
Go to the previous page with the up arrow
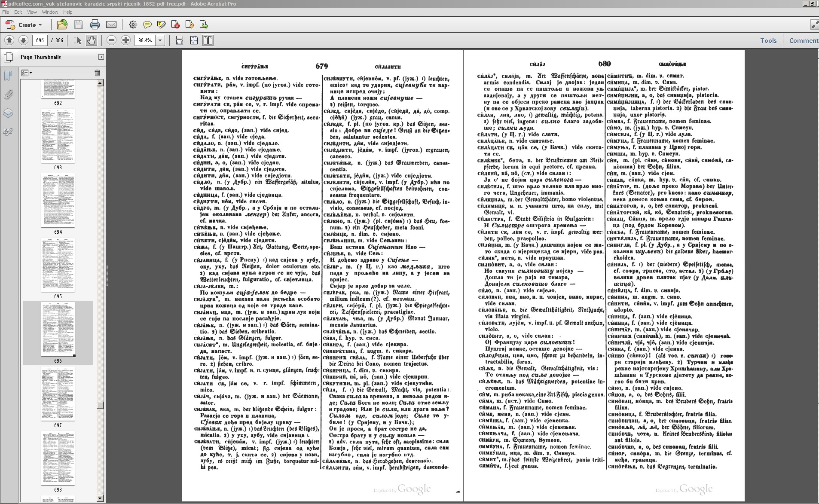9,40
